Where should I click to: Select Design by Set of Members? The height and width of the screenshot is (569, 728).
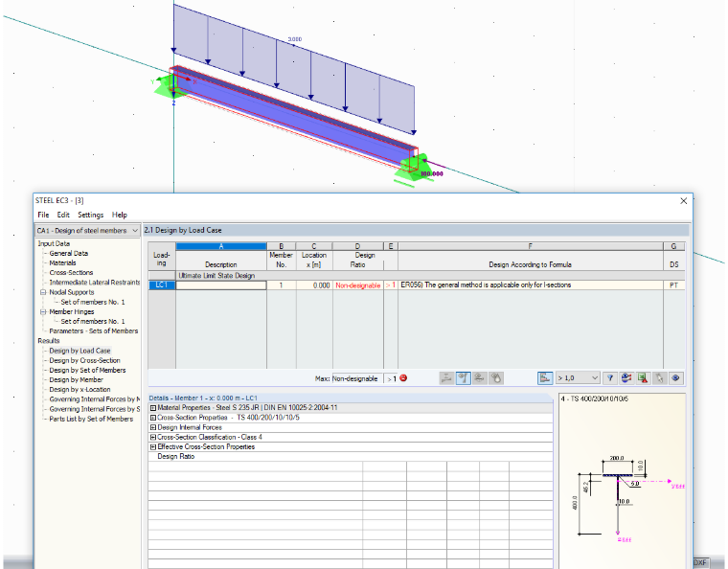click(x=88, y=370)
